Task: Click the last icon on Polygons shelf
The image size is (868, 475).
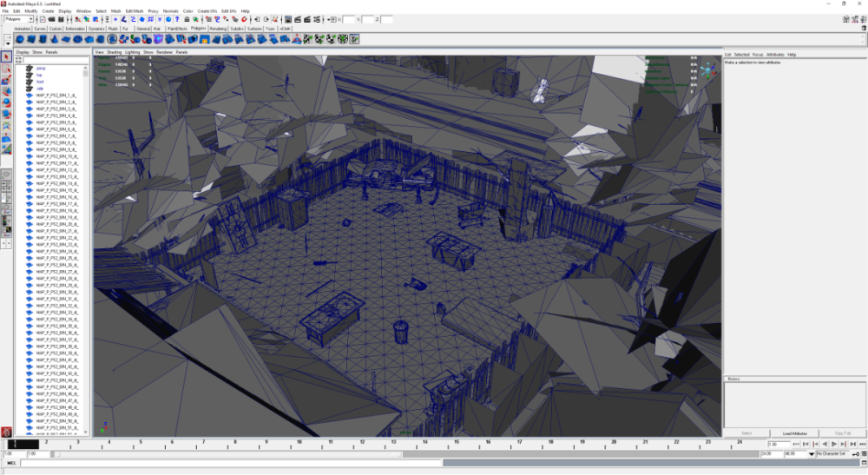Action: 354,38
